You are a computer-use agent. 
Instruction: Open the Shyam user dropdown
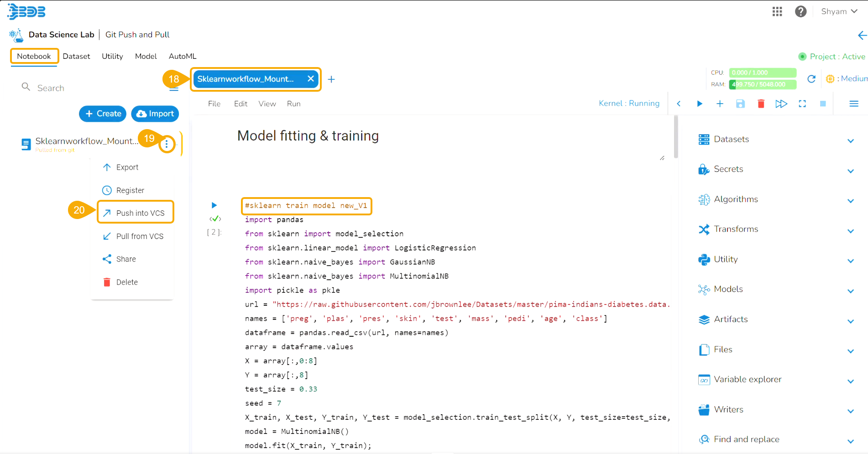[839, 11]
